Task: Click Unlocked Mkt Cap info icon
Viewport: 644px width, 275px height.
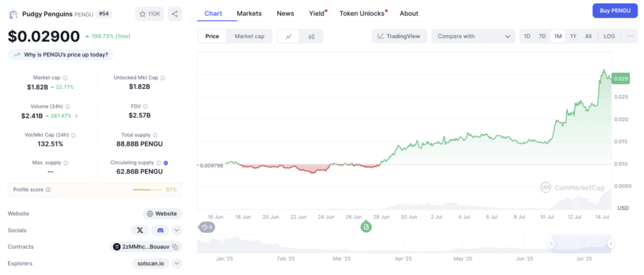Action: pos(163,78)
